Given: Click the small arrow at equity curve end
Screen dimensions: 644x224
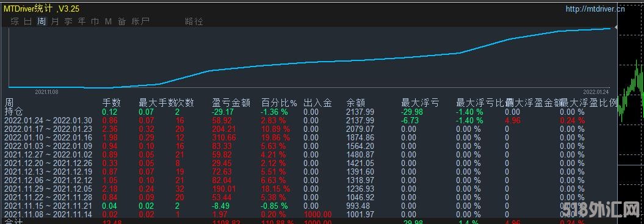Looking at the screenshot, I should click(x=615, y=27).
